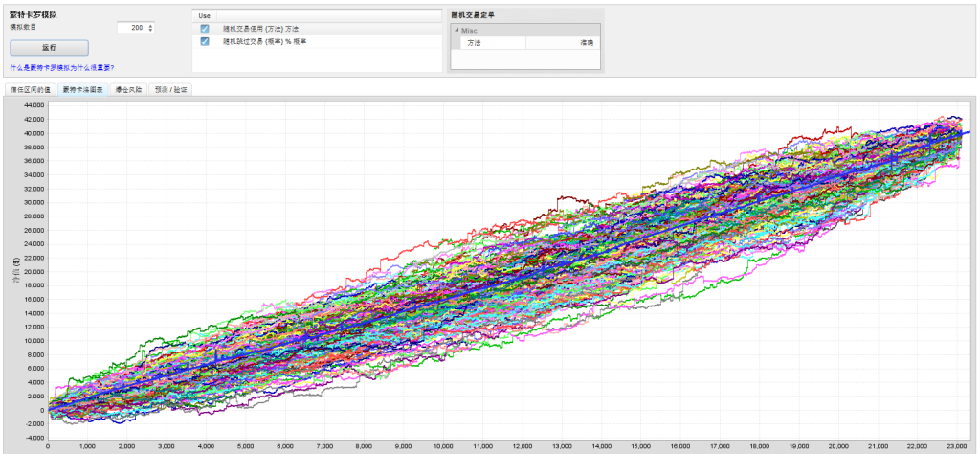Increase the simulation count with up arrow

click(x=150, y=26)
